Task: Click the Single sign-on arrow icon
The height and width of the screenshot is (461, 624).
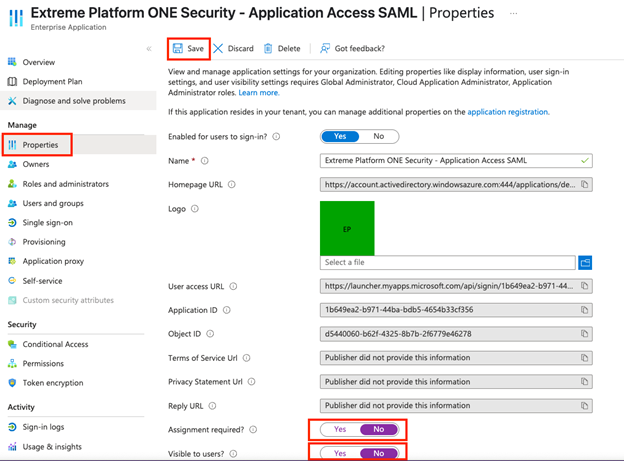Action: tap(12, 223)
